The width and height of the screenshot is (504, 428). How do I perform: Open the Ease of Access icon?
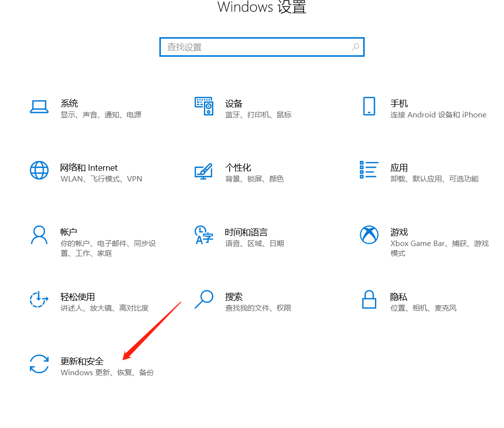coord(39,299)
